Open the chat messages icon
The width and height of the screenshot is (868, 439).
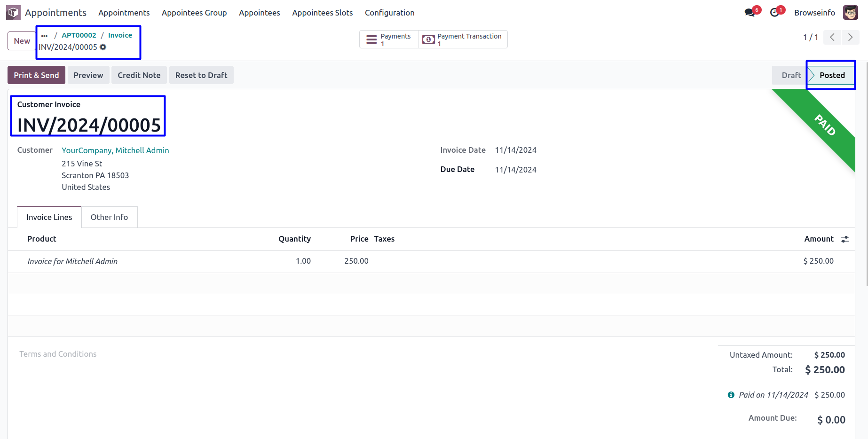click(x=750, y=13)
